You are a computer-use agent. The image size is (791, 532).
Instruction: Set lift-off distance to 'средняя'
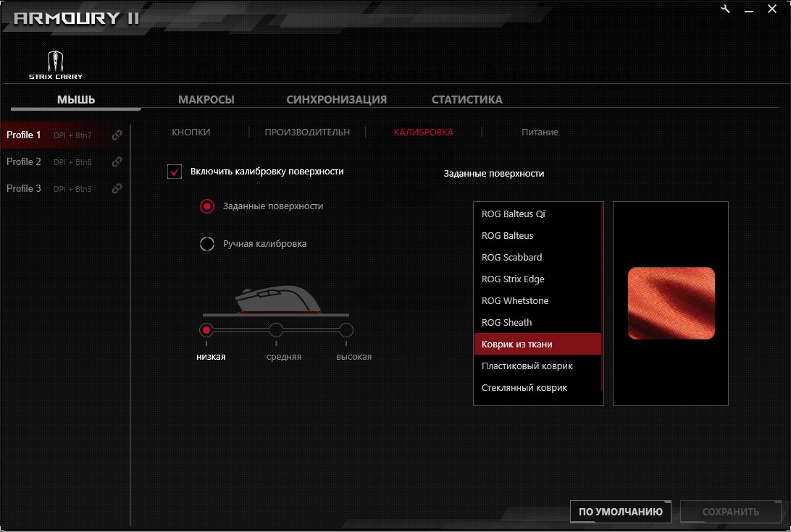point(276,330)
